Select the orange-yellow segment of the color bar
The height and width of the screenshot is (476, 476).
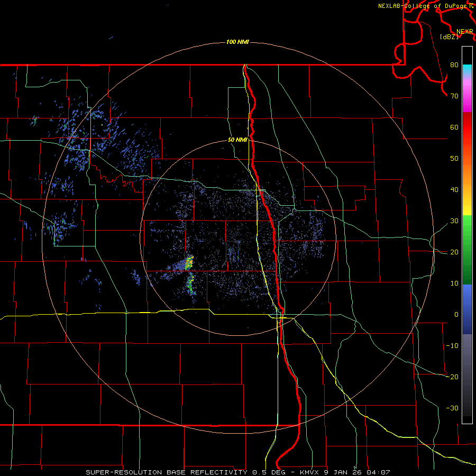467,182
